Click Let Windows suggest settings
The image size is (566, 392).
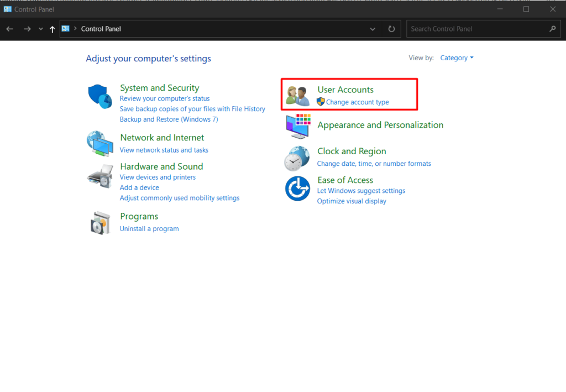(361, 191)
